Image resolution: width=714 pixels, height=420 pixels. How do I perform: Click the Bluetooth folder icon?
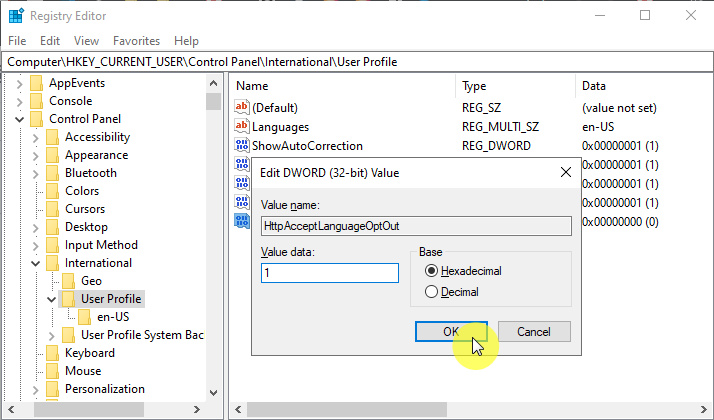[x=53, y=173]
